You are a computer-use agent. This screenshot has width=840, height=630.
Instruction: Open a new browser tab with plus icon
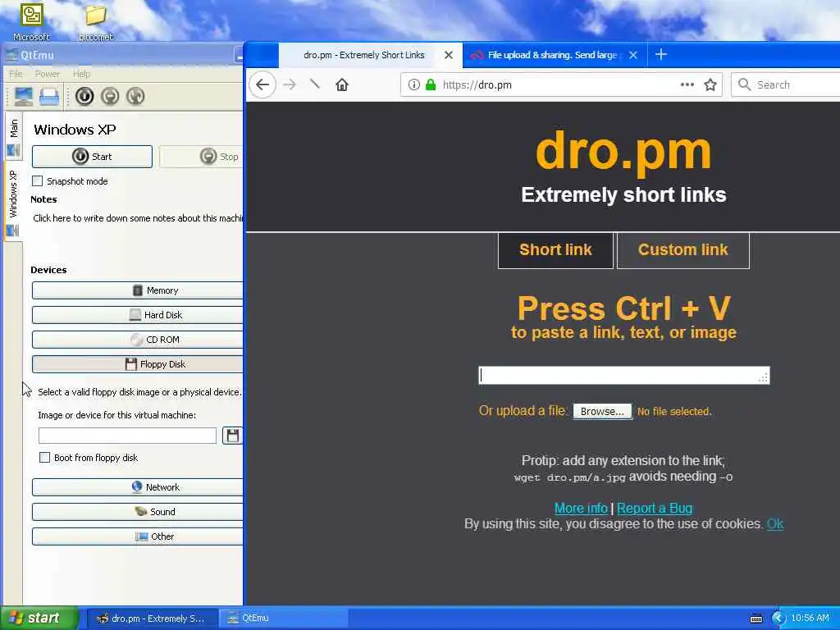[x=661, y=55]
